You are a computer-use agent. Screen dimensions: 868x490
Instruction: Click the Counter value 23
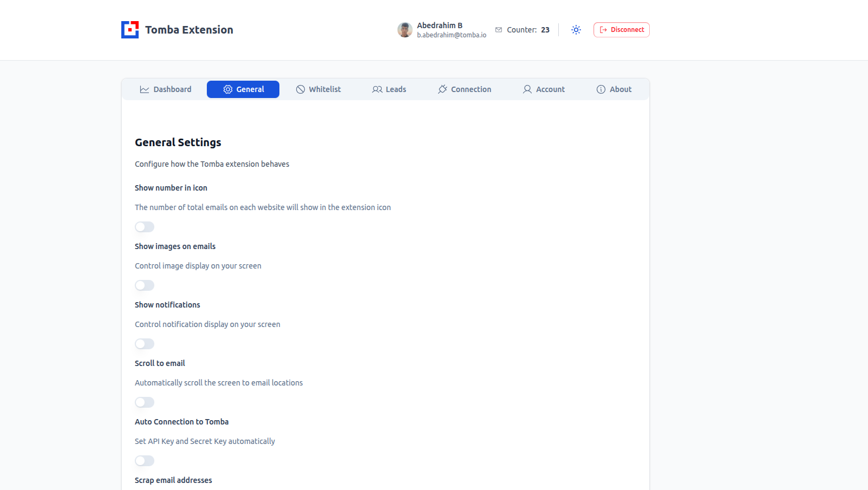(545, 30)
